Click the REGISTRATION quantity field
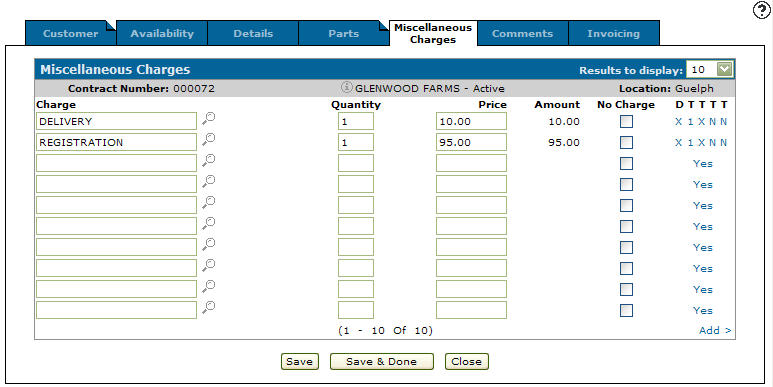The image size is (773, 387). click(x=356, y=142)
